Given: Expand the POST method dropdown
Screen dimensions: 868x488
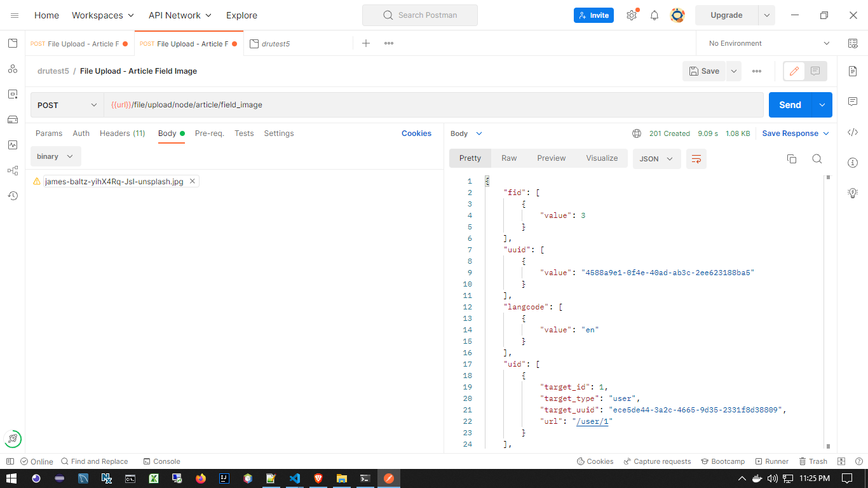Looking at the screenshot, I should coord(67,105).
